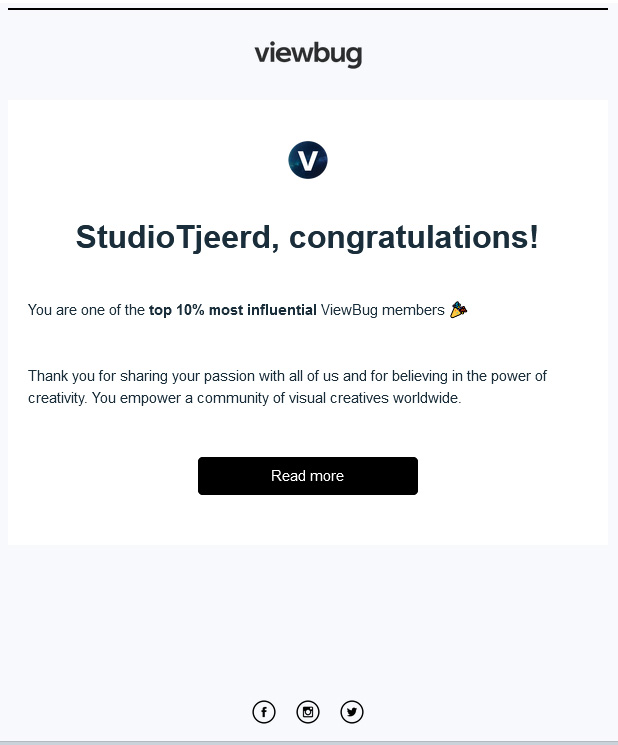Viewport: 618px width, 745px height.
Task: Open the Instagram social icon
Action: point(308,712)
